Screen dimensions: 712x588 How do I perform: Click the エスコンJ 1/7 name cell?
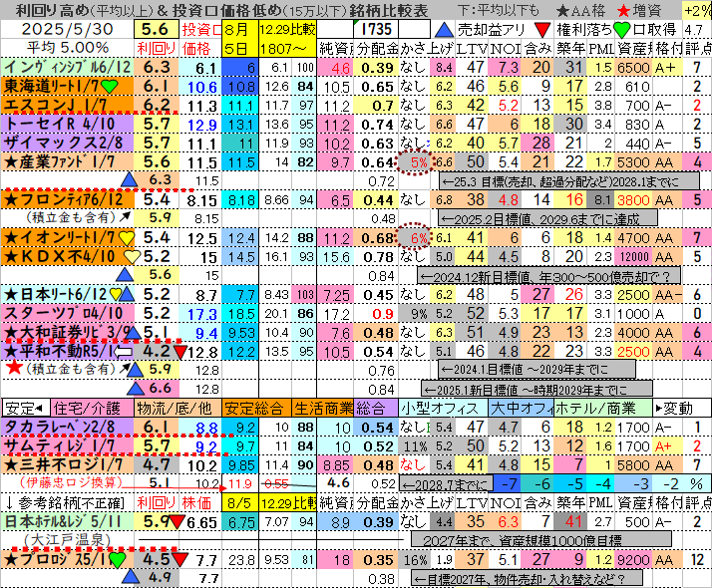tap(67, 105)
